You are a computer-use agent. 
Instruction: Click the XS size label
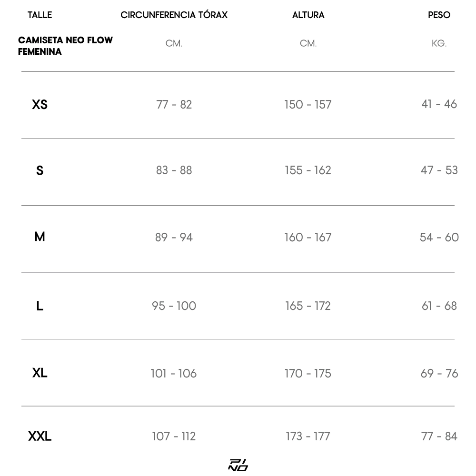pyautogui.click(x=40, y=105)
